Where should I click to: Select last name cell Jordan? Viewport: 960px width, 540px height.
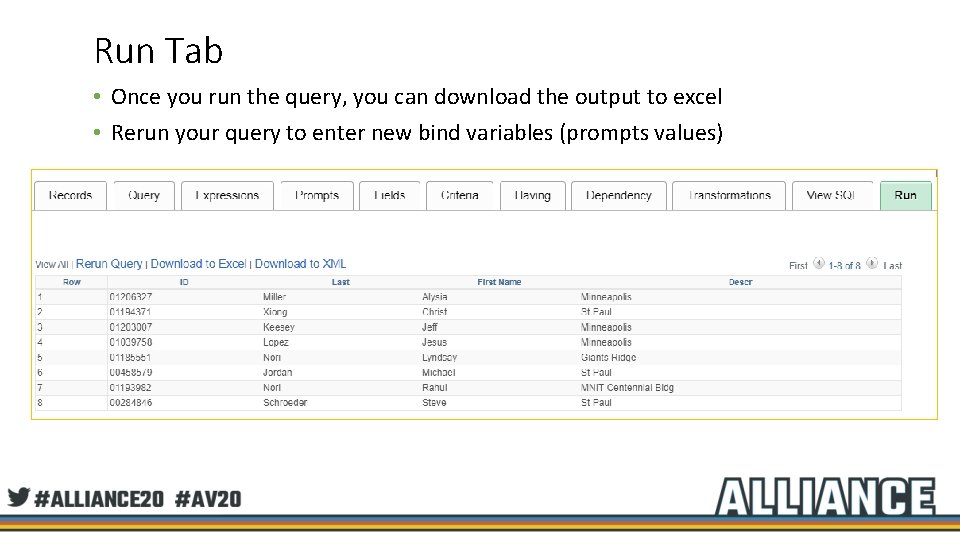pyautogui.click(x=277, y=373)
